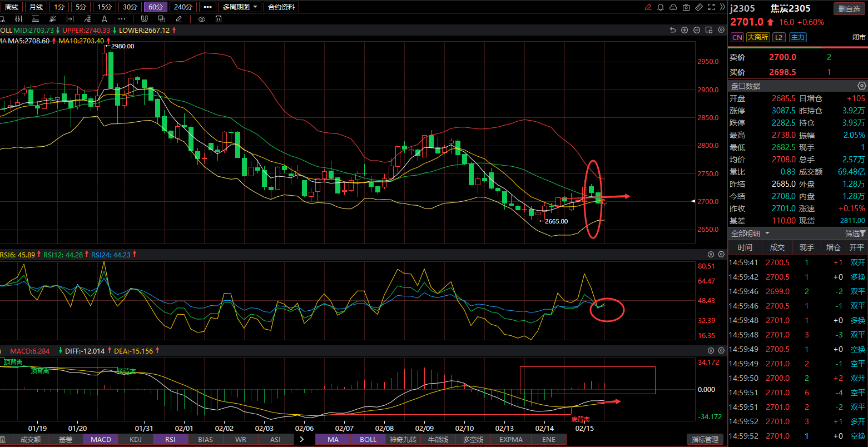Click the price alert bell icon
868x447 pixels.
tap(661, 7)
